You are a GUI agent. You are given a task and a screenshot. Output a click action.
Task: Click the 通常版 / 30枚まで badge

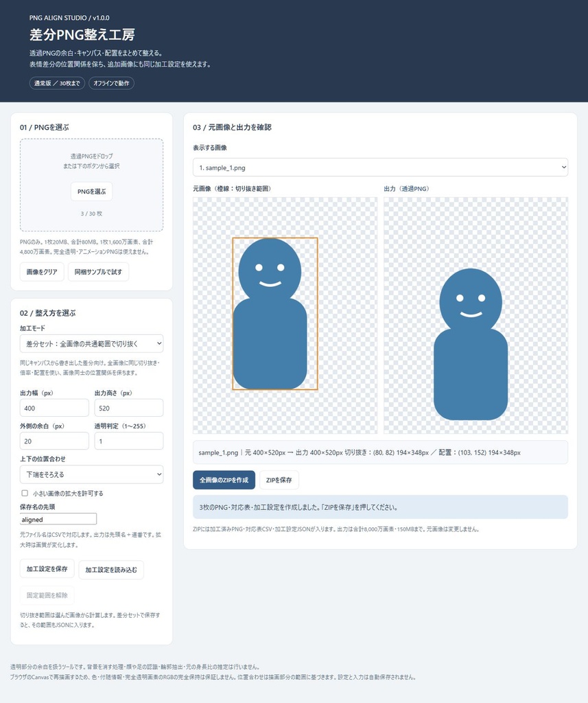(57, 83)
